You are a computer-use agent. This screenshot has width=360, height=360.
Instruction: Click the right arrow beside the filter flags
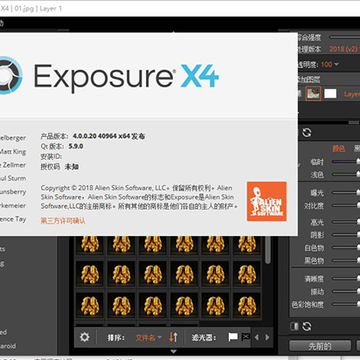tap(267, 337)
